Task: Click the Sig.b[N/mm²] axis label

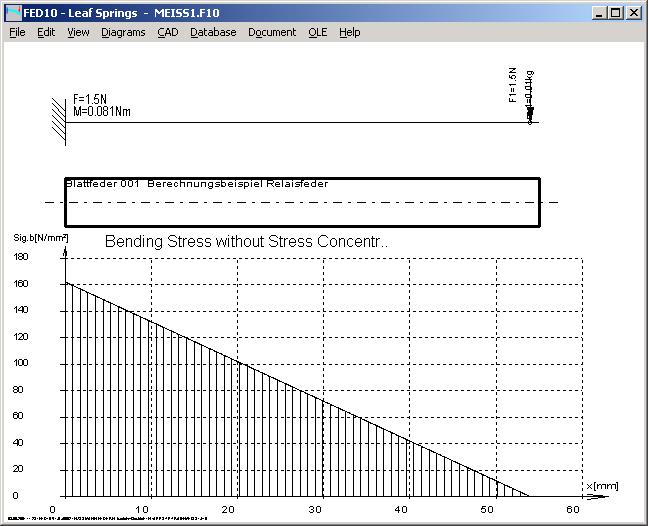Action: [33, 238]
